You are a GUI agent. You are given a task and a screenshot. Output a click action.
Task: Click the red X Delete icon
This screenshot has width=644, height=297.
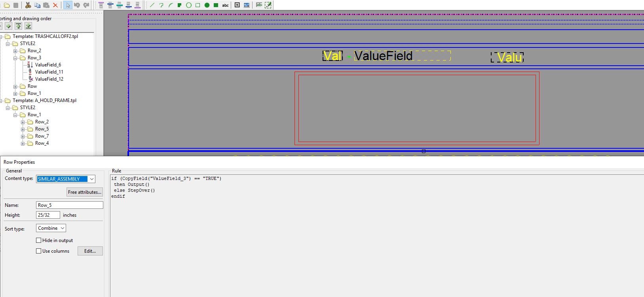[x=55, y=5]
